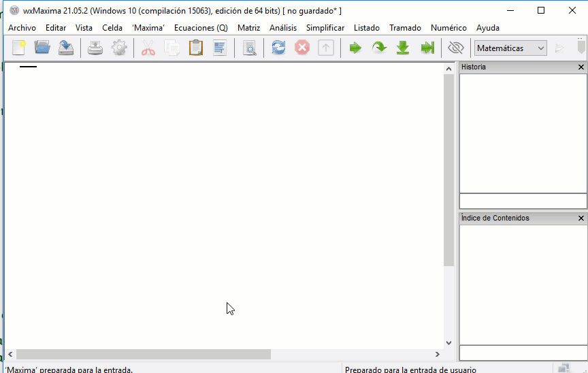Click green arrow pointing right to bar

427,48
